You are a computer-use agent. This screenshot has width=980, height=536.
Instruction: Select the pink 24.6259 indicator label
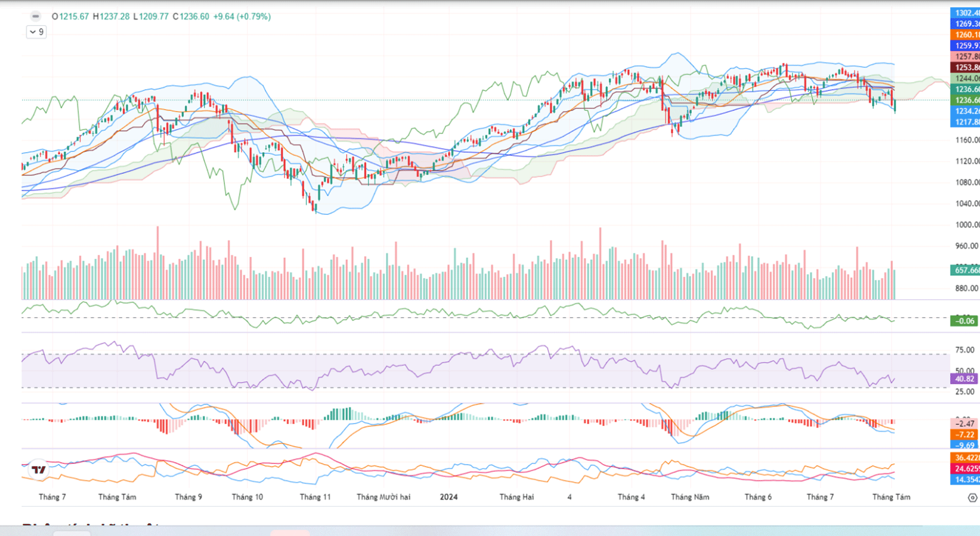965,468
